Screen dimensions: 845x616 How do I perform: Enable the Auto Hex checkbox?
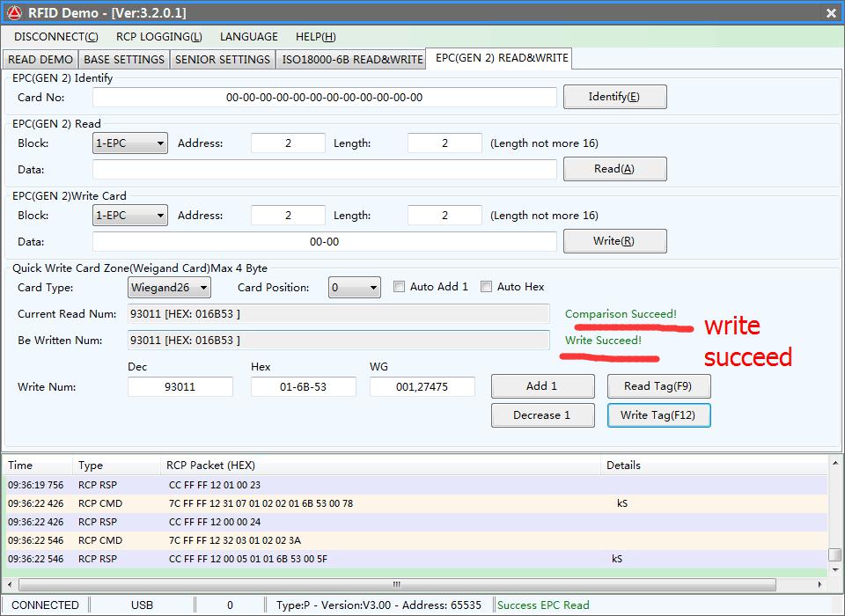pyautogui.click(x=487, y=287)
